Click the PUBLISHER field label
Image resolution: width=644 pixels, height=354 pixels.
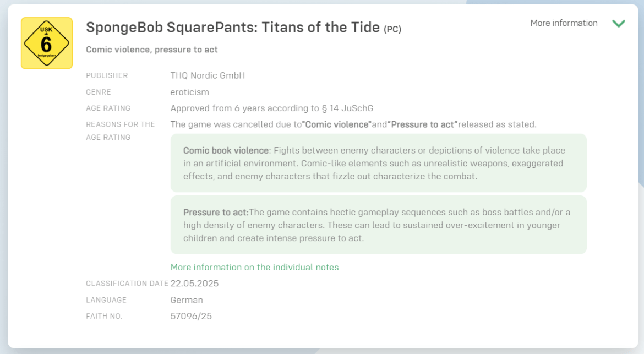tap(107, 75)
